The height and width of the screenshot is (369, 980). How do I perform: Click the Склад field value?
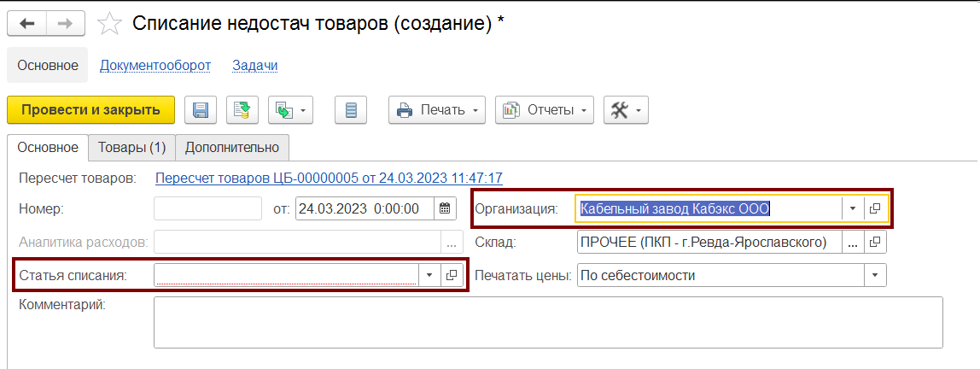coord(709,242)
